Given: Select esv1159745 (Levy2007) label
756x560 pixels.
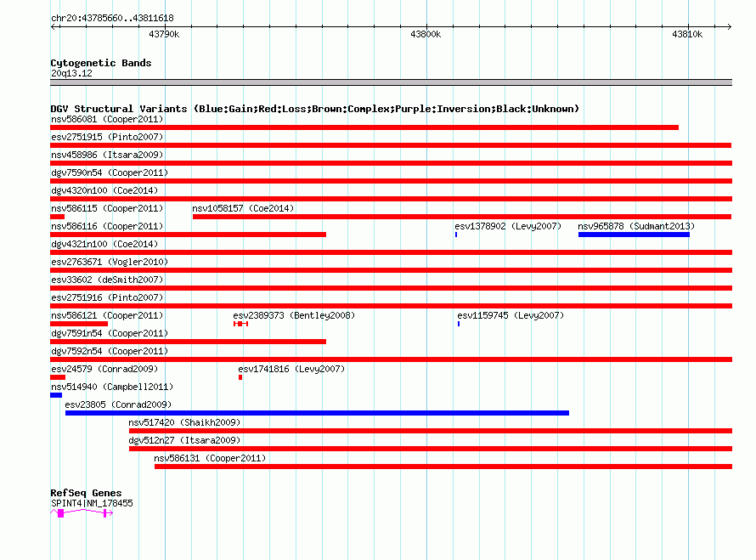Looking at the screenshot, I should point(511,315).
